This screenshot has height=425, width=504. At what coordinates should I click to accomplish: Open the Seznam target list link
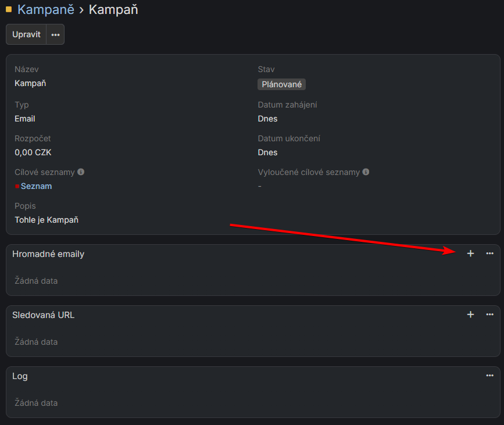(36, 186)
